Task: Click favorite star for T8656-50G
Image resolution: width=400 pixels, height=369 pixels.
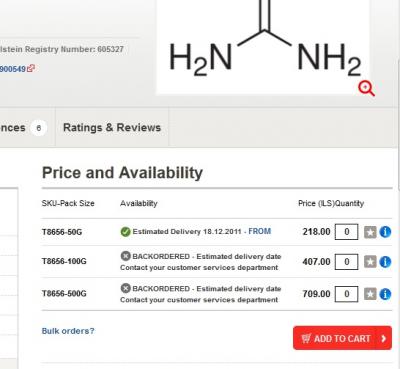Action: [370, 232]
